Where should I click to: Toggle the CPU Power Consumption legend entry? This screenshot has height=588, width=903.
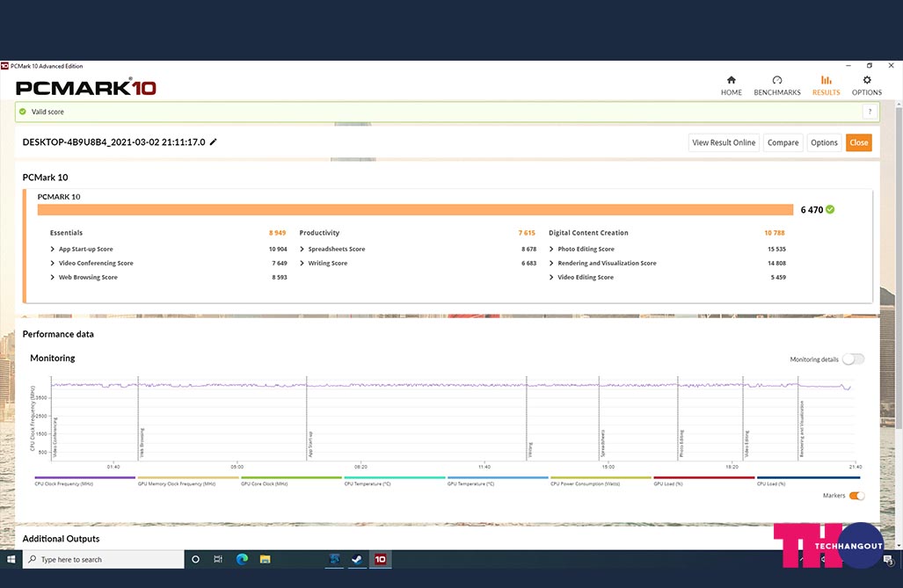coord(601,482)
